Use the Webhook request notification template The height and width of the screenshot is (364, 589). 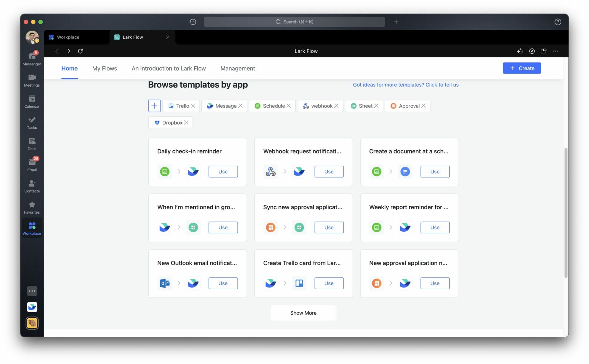coord(329,172)
